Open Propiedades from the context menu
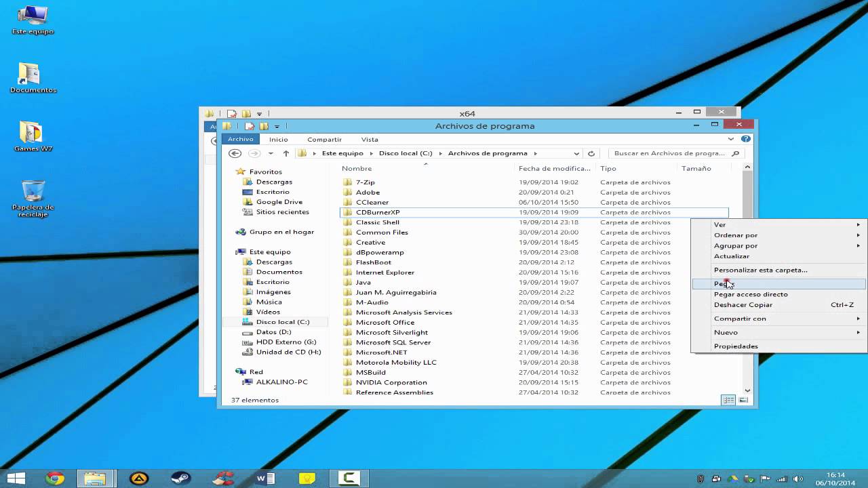 [x=778, y=346]
